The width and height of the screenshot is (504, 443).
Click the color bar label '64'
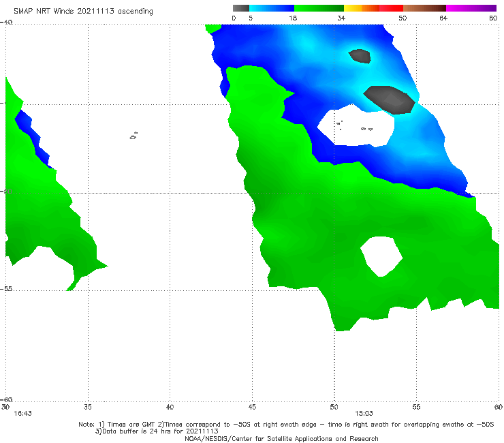pyautogui.click(x=443, y=18)
